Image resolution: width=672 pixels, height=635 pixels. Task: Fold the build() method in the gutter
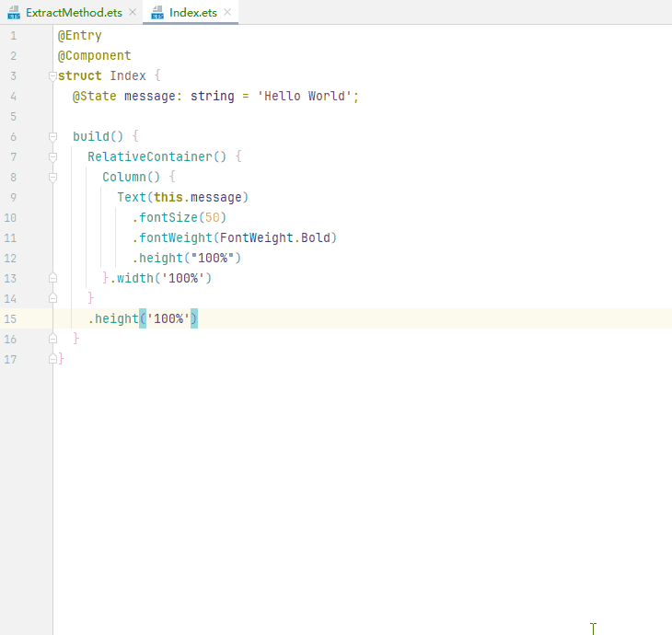point(53,136)
